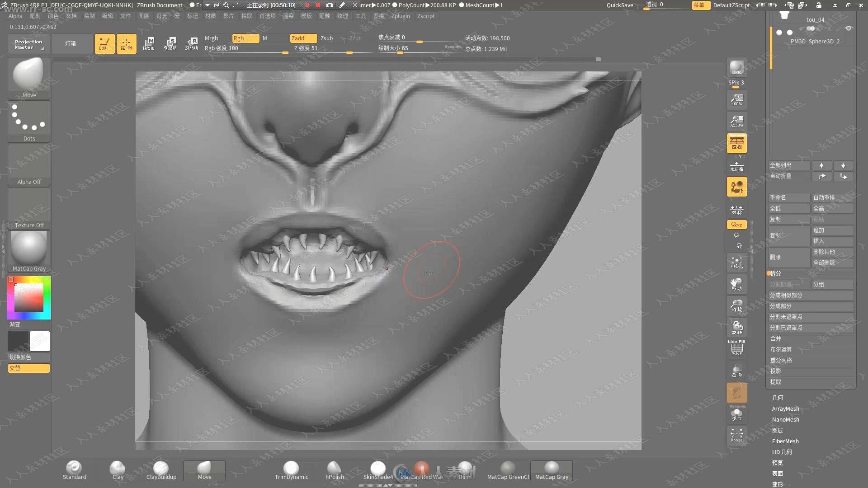Open the Zplugin menu
This screenshot has height=488, width=868.
click(401, 16)
